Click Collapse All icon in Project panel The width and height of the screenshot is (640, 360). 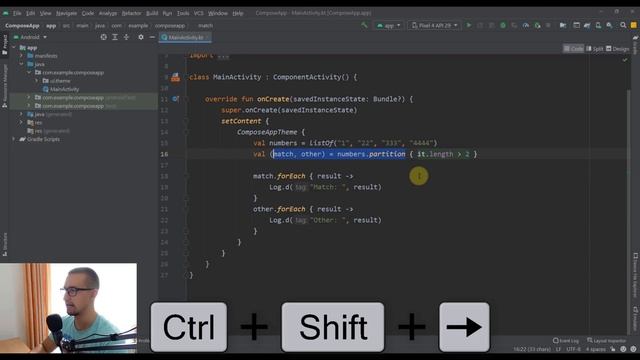click(126, 37)
